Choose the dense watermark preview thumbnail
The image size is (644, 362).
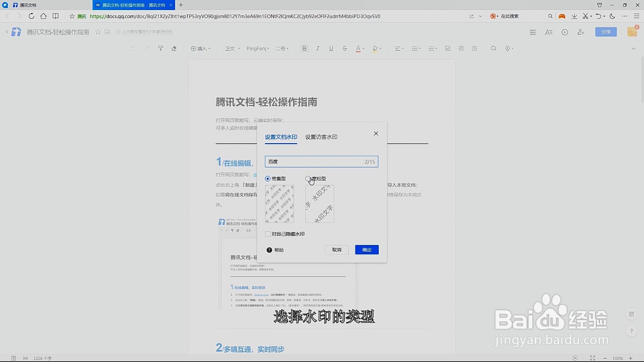[279, 204]
